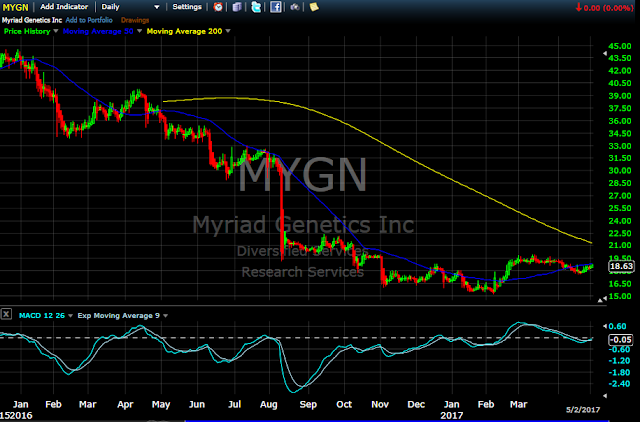Click triangle marker beside 43.50 price
This screenshot has width=640, height=422.
[604, 53]
